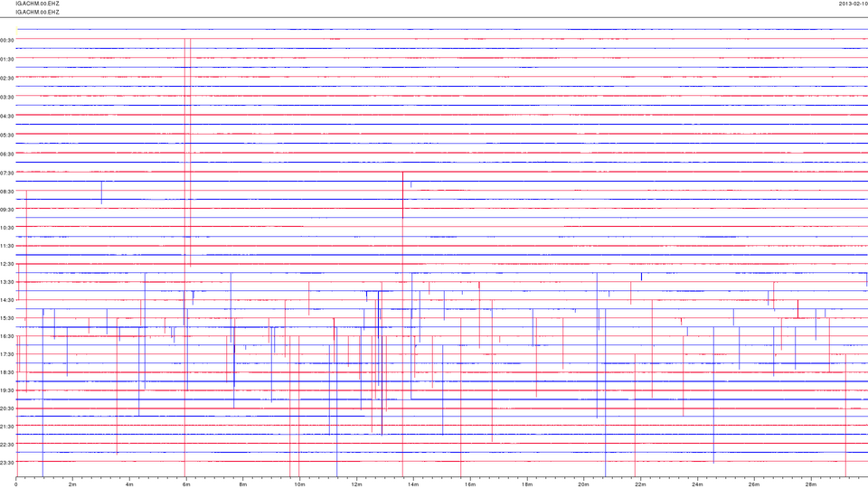This screenshot has width=868, height=488.
Task: Select the 22:30 time label
Action: (x=7, y=445)
